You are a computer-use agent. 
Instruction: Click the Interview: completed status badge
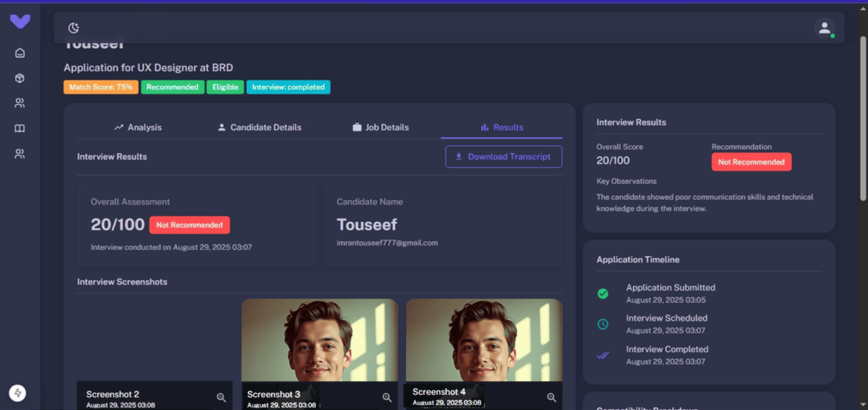click(288, 87)
